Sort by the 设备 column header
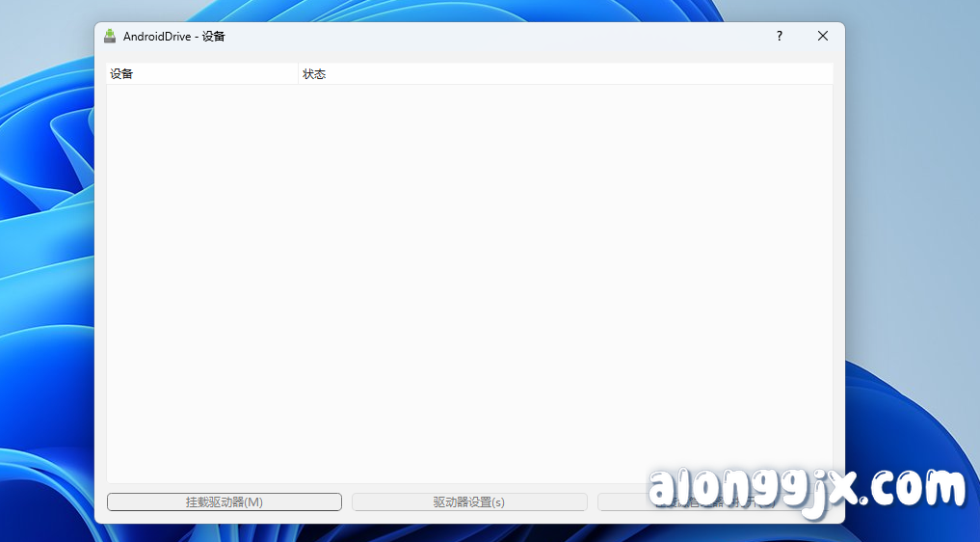 [x=202, y=74]
